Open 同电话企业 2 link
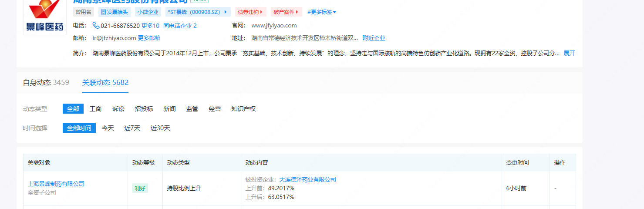The image size is (644, 209). 180,26
